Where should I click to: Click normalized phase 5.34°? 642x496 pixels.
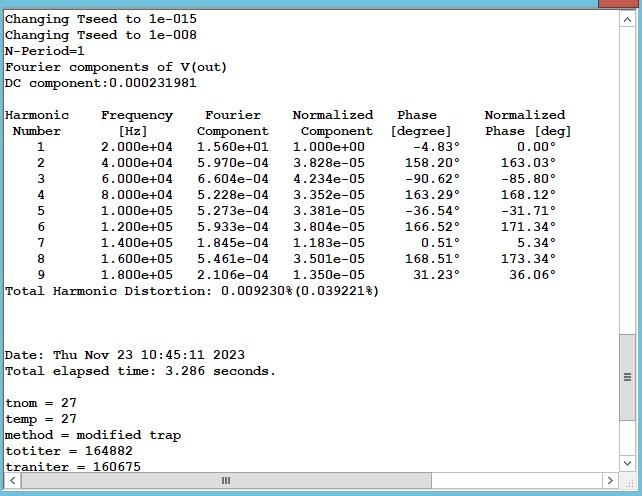[x=536, y=242]
